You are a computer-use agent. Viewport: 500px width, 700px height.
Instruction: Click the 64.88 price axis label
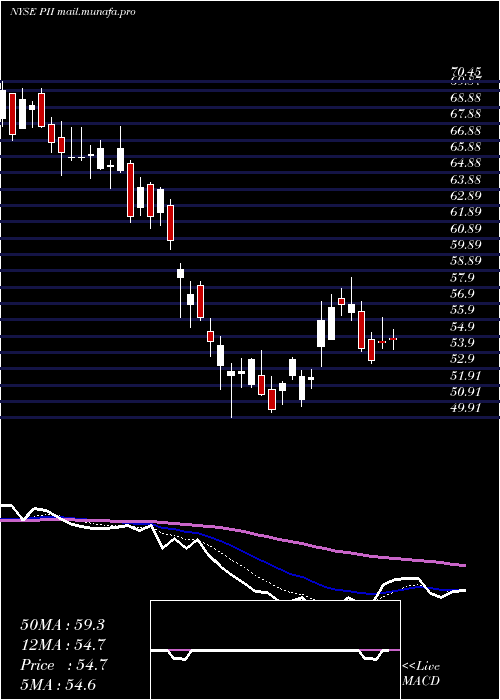466,163
